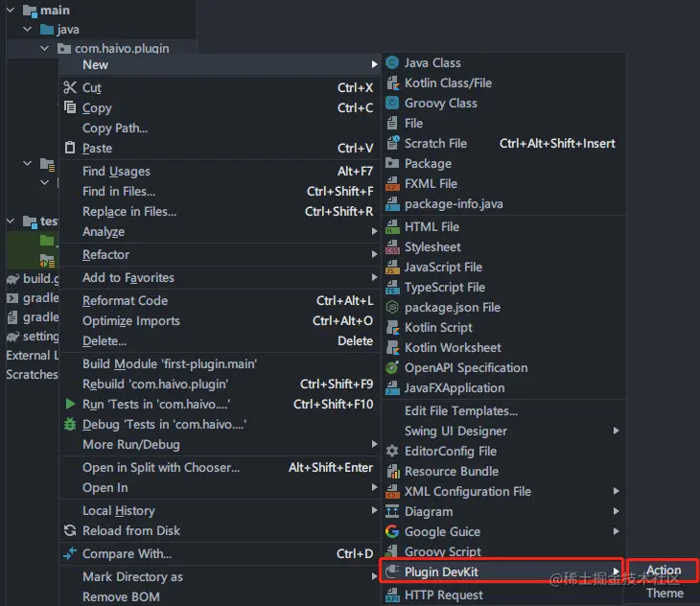Image resolution: width=700 pixels, height=606 pixels.
Task: Select Theme in Plugin DevKit submenu
Action: point(664,594)
